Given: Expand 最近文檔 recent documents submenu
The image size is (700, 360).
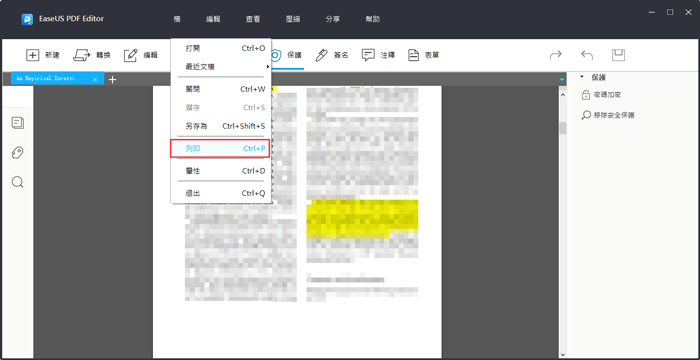Looking at the screenshot, I should point(221,67).
